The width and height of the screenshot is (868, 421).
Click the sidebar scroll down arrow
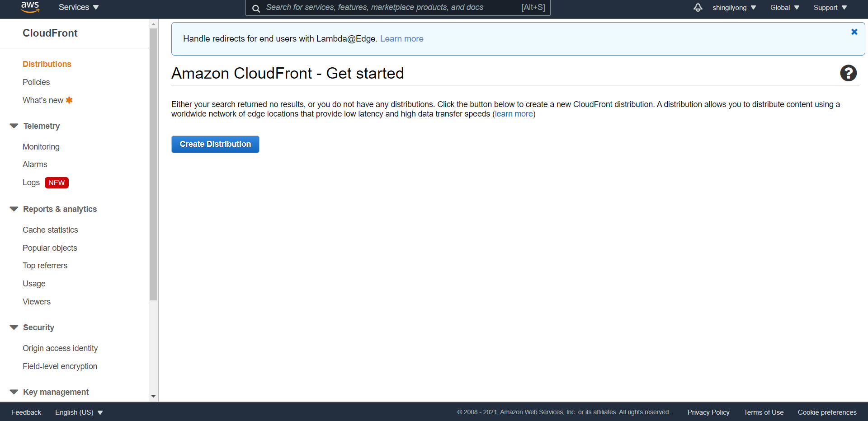(x=154, y=396)
